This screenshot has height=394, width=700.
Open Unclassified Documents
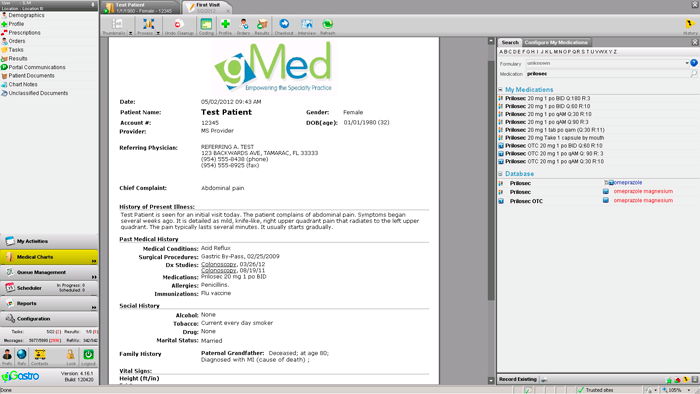tap(38, 93)
